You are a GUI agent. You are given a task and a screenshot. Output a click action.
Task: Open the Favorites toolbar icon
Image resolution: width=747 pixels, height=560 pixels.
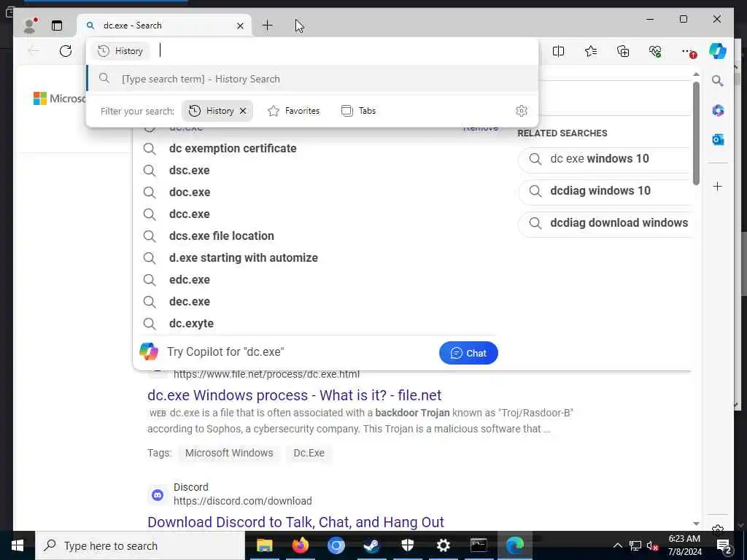591,51
